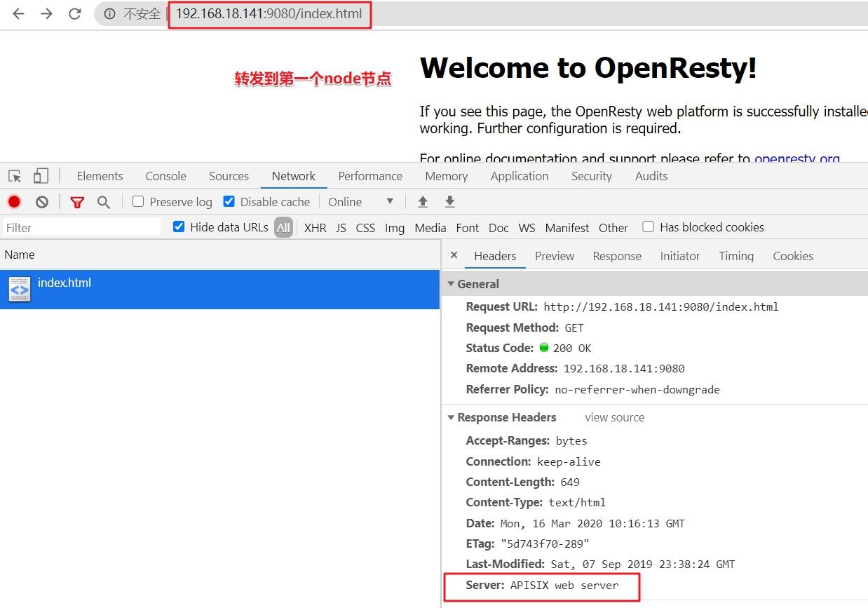Filter requests by Media
Image resolution: width=868 pixels, height=608 pixels.
[430, 227]
